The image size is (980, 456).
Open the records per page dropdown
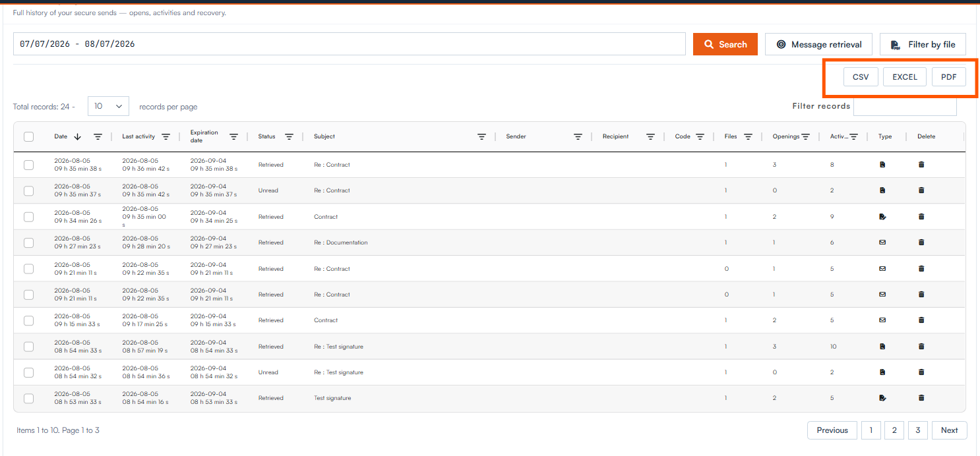(108, 106)
